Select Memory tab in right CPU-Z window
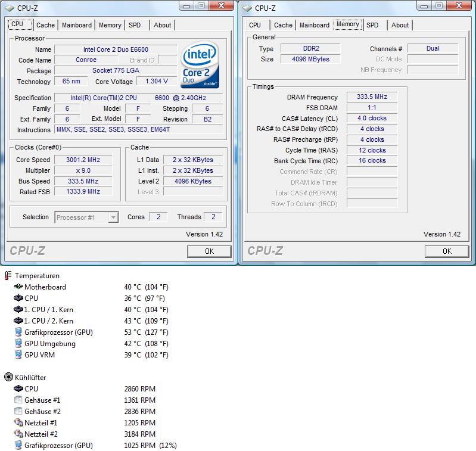 [348, 24]
